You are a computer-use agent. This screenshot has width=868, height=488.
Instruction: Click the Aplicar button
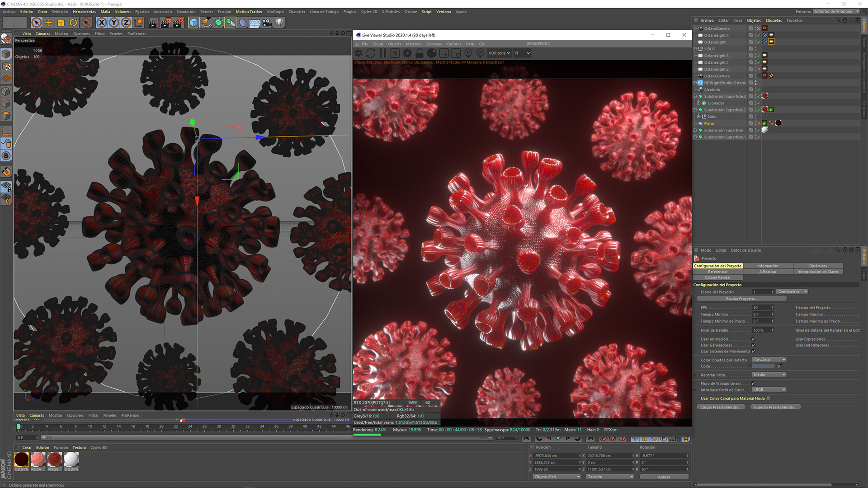[664, 477]
